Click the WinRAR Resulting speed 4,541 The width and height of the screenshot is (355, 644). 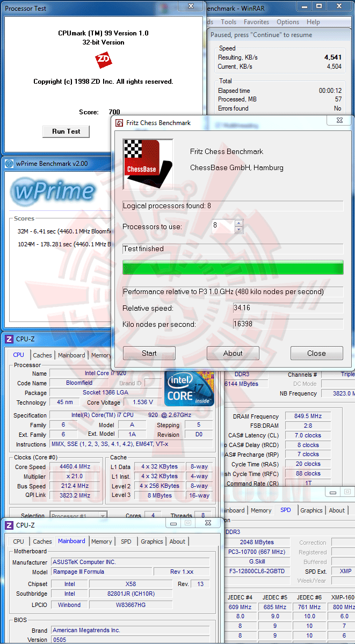[x=333, y=57]
